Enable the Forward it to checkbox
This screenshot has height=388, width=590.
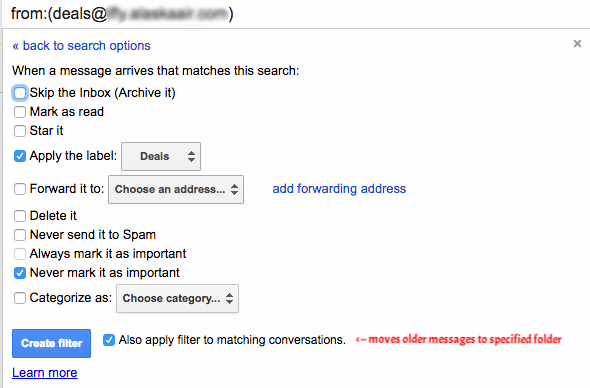20,189
